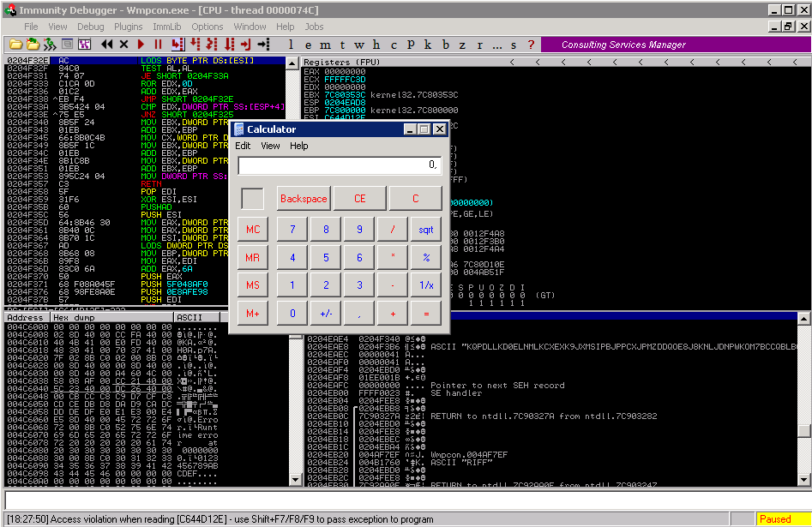Click dump pane scroll down arrow
The height and width of the screenshot is (527, 812).
(295, 479)
